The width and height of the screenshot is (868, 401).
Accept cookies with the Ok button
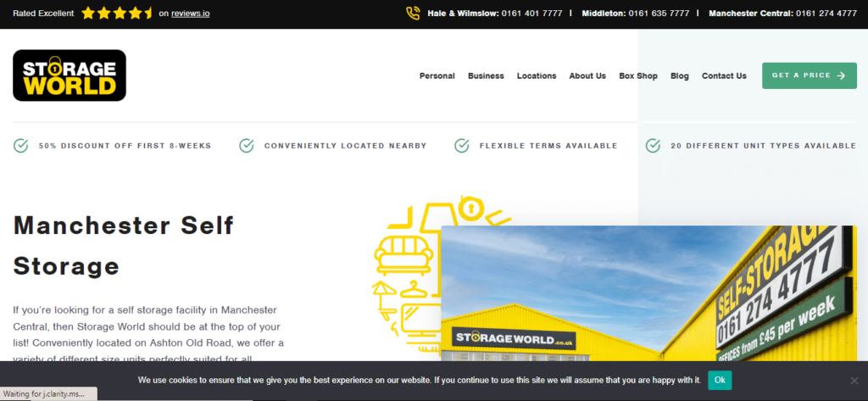720,380
